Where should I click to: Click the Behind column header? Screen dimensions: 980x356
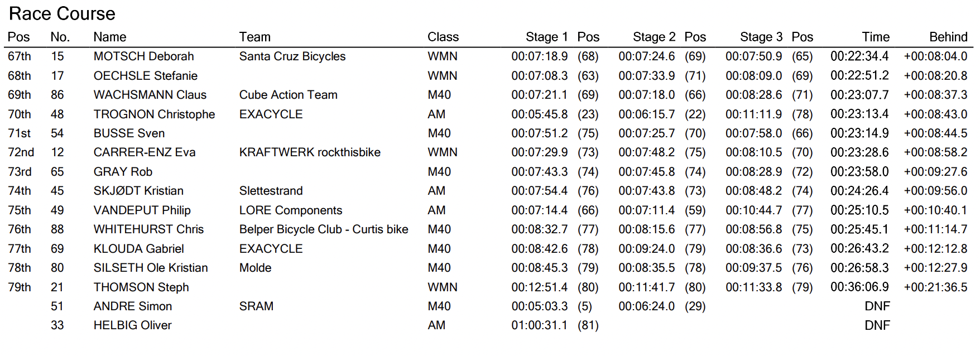[x=948, y=37]
